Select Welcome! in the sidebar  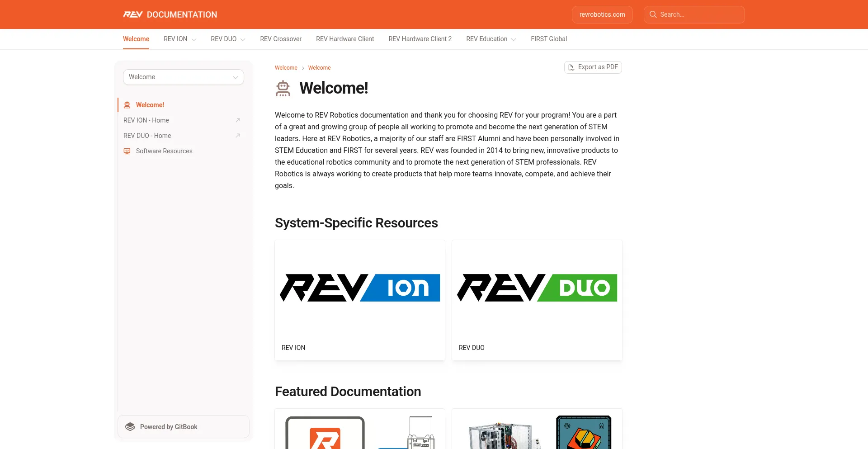click(x=181, y=105)
